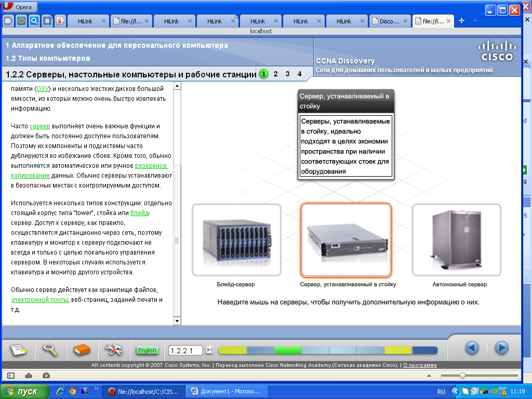
Task: Click the text panel scroll-up arrow
Action: 177,86
